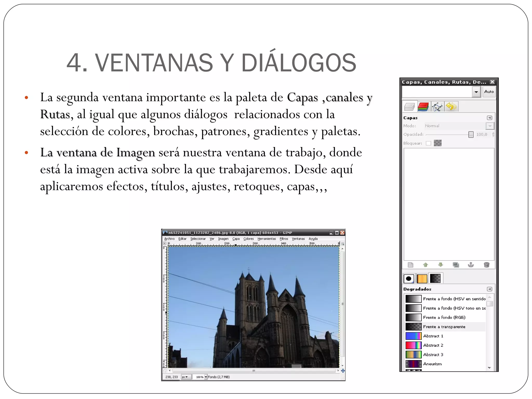
Task: Toggle the Bloquear alpha channel checkbox
Action: (x=429, y=143)
